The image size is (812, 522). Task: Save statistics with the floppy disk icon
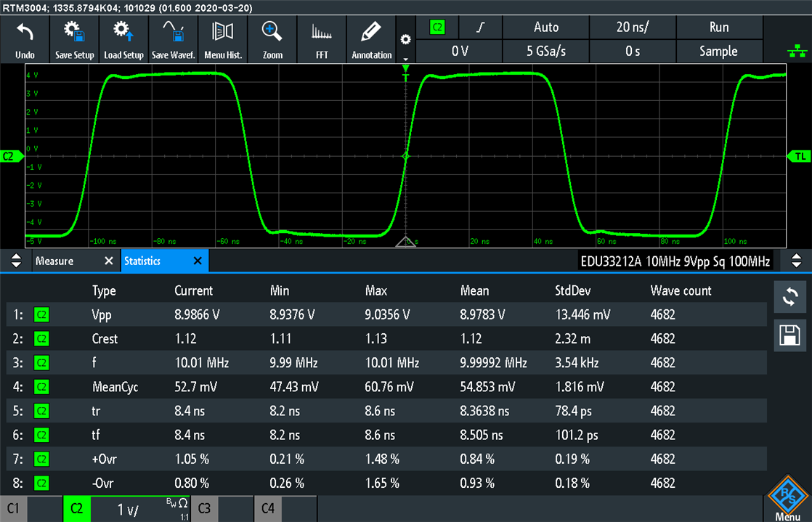tap(790, 335)
